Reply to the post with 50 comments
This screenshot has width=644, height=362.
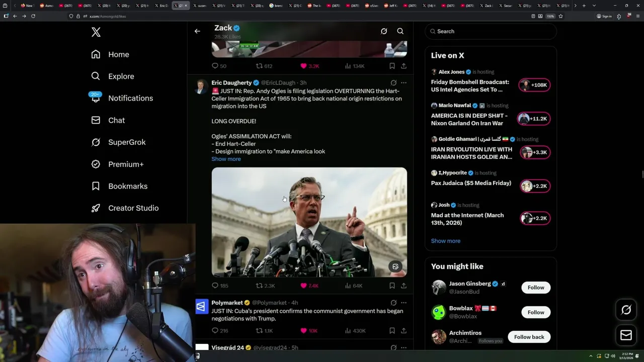[219, 66]
